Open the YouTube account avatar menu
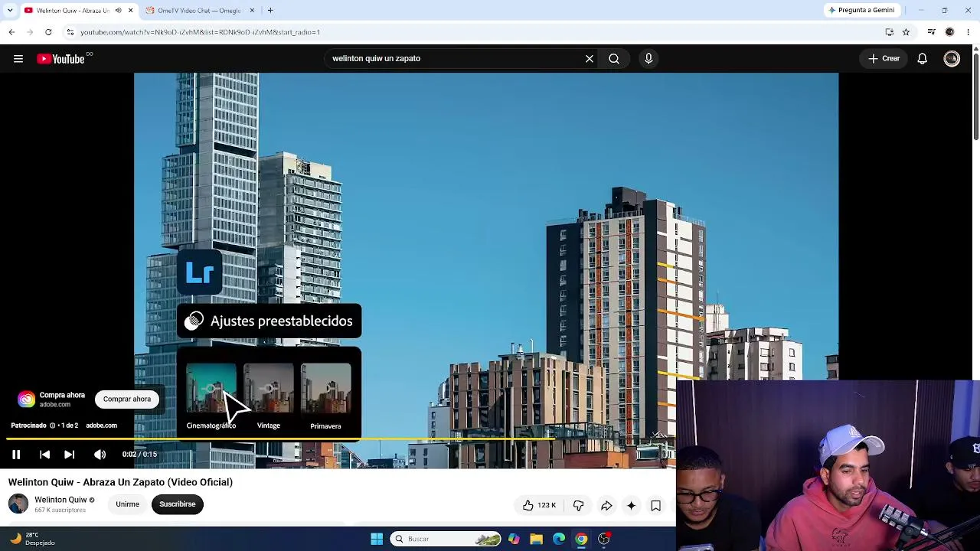980x551 pixels. 952,59
